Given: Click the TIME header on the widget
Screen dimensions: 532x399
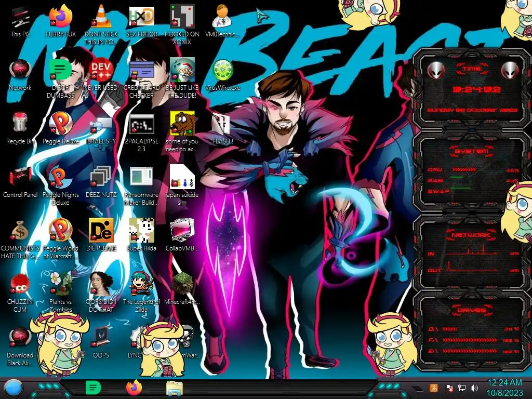Looking at the screenshot, I should [472, 69].
